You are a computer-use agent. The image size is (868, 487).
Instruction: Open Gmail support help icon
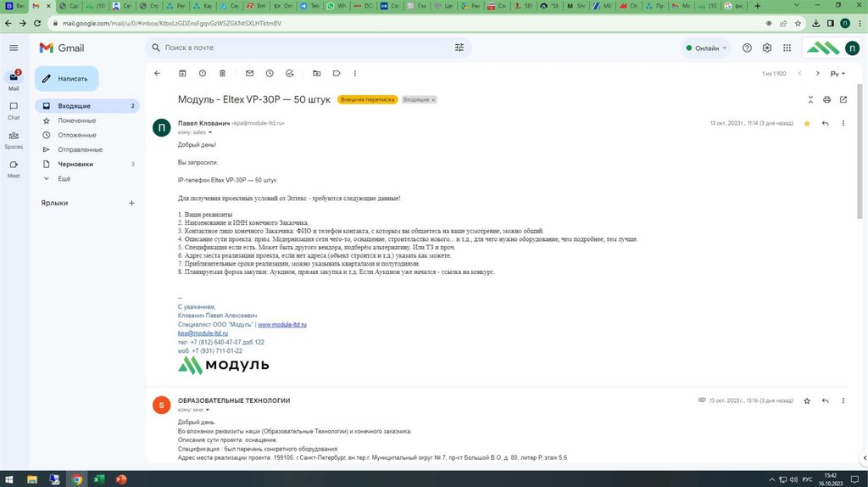(747, 48)
